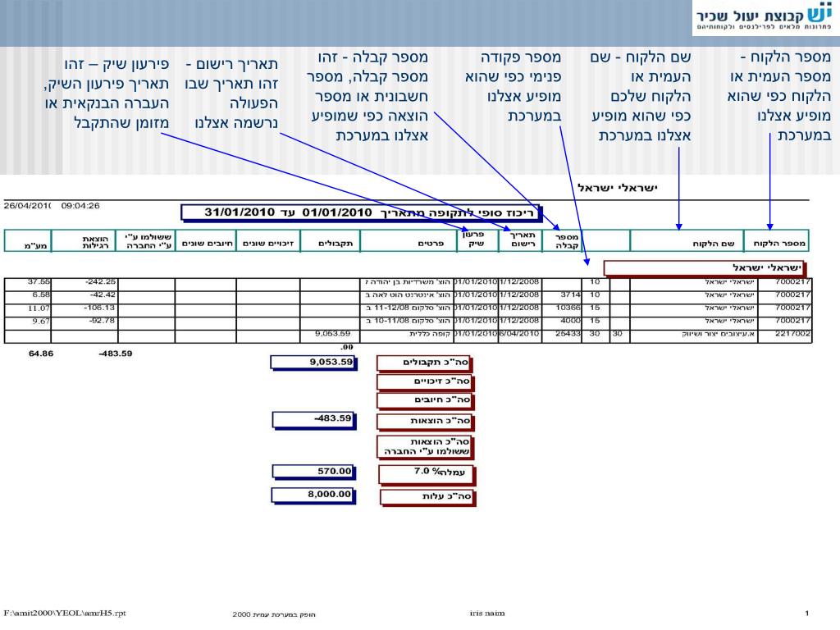840x630 pixels.
Task: Click the VAT total 64.86
Action: pyautogui.click(x=41, y=354)
